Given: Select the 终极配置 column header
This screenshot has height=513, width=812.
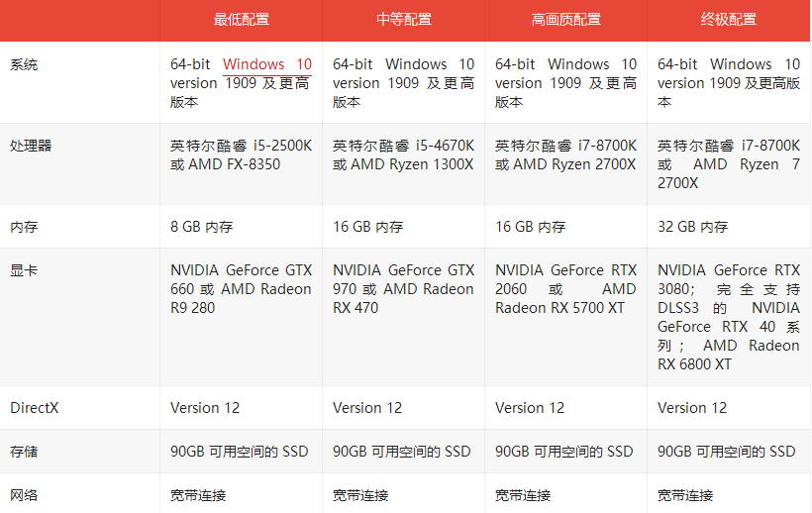Looking at the screenshot, I should point(729,20).
